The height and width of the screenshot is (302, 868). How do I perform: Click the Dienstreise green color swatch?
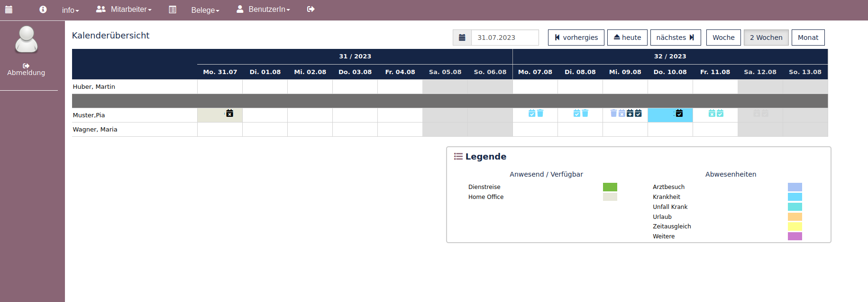(x=610, y=187)
